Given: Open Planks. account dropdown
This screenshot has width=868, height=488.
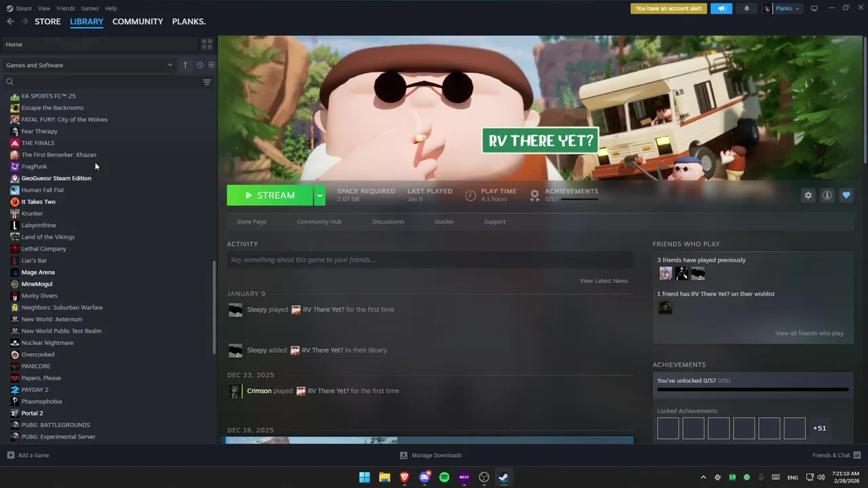Looking at the screenshot, I should (x=781, y=9).
